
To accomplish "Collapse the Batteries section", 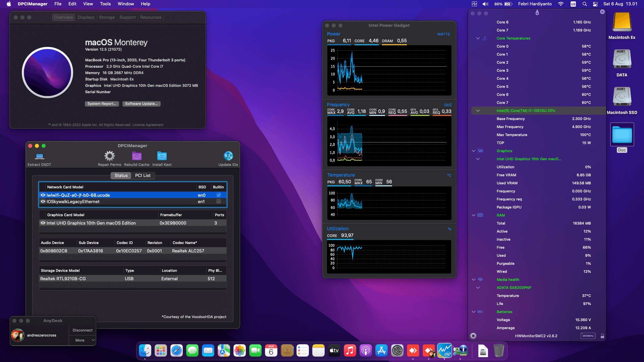I will [474, 312].
